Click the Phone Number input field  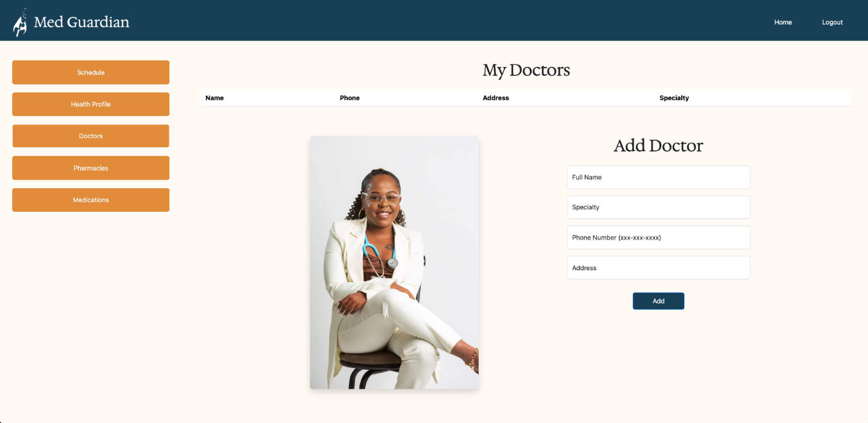[x=658, y=237]
